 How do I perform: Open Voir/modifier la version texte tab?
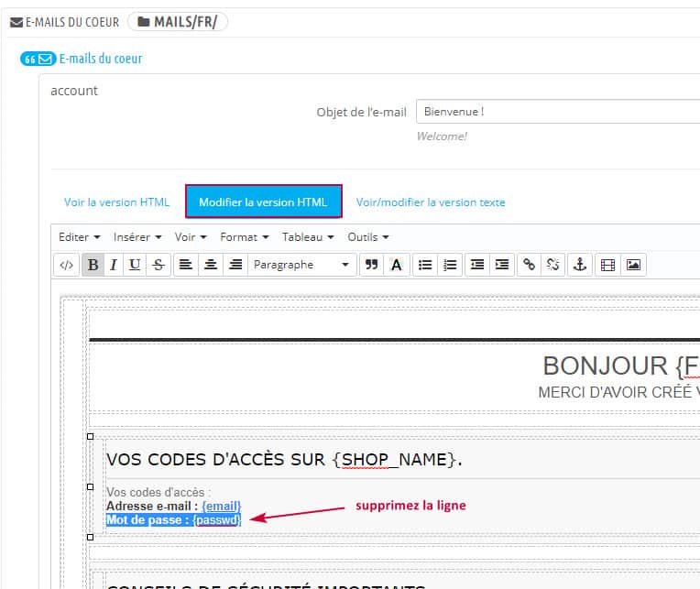point(431,202)
